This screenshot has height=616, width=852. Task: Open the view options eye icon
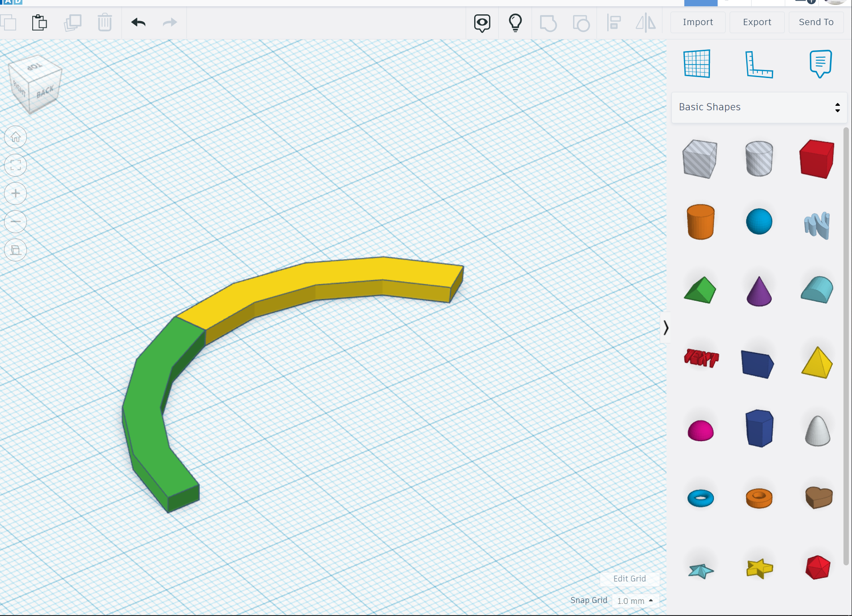point(482,23)
